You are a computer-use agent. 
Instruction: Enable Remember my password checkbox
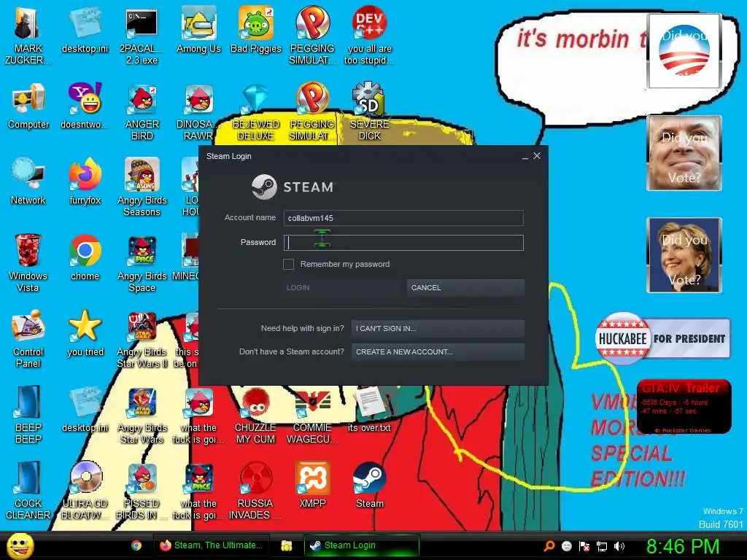[x=288, y=264]
